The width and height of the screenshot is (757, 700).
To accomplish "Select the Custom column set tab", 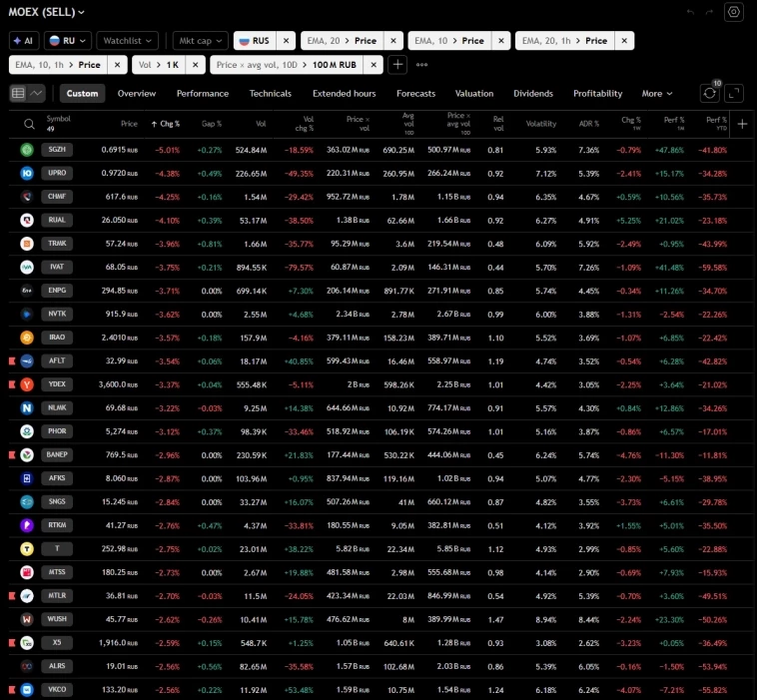I will (x=82, y=93).
